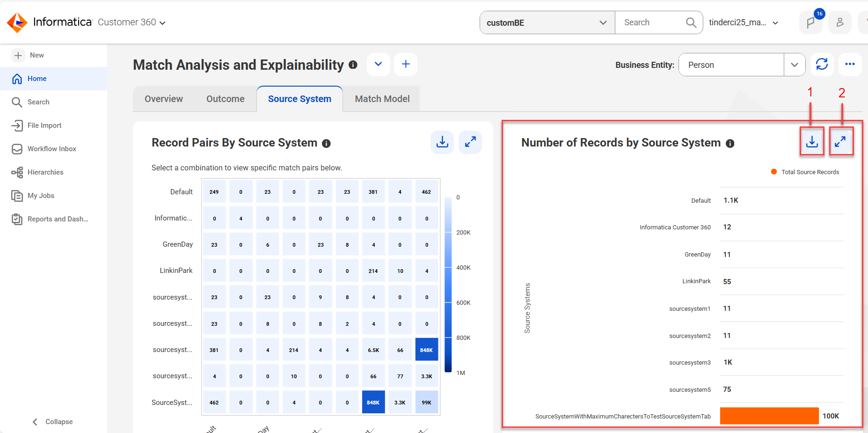Screen dimensions: 868x433
Task: Click the 1.1K value for Default
Action: coord(731,200)
